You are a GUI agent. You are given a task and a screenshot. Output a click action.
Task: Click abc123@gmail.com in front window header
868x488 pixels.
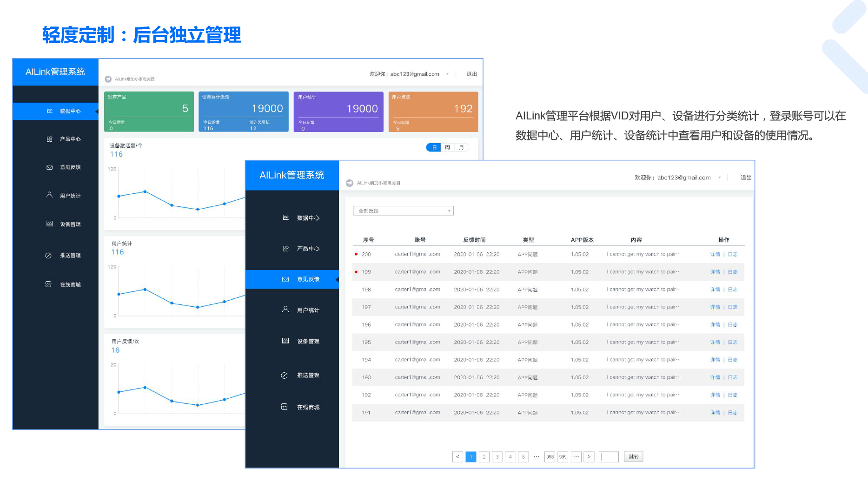pos(684,178)
